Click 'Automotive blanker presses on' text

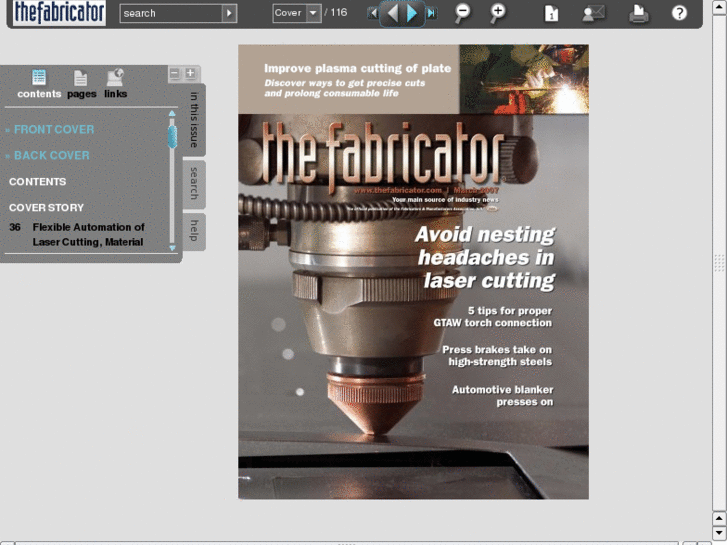click(x=503, y=396)
